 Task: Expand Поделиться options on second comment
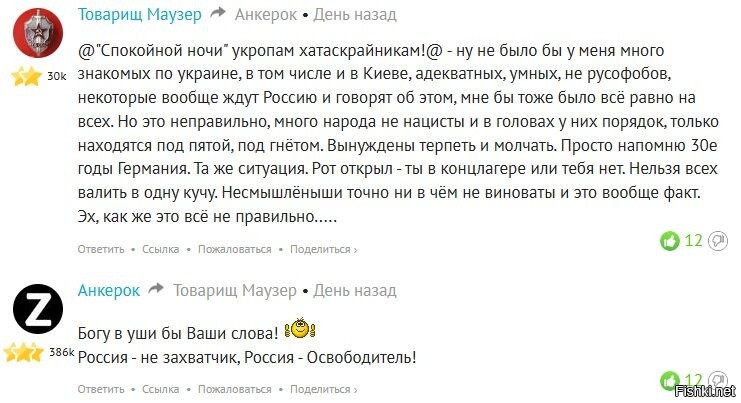coord(325,389)
